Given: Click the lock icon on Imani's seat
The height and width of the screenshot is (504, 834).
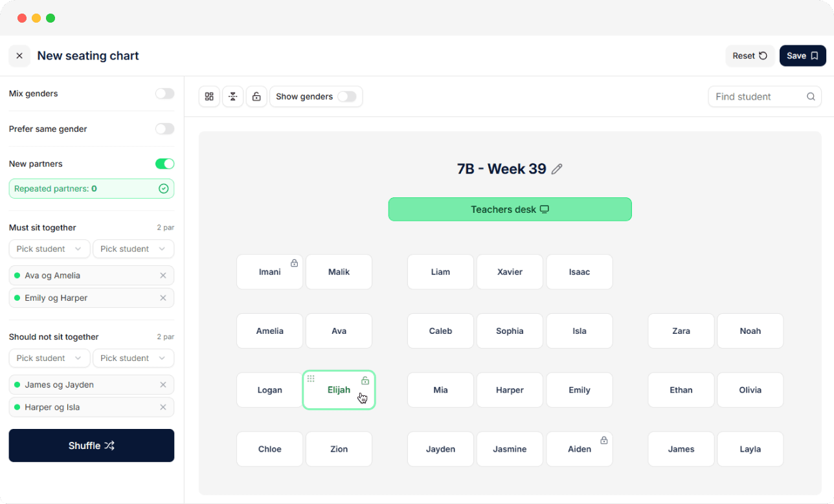Looking at the screenshot, I should 294,263.
